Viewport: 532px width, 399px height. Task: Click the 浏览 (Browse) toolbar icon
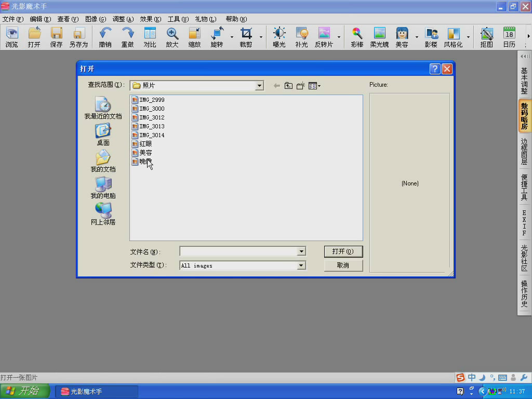pos(12,37)
